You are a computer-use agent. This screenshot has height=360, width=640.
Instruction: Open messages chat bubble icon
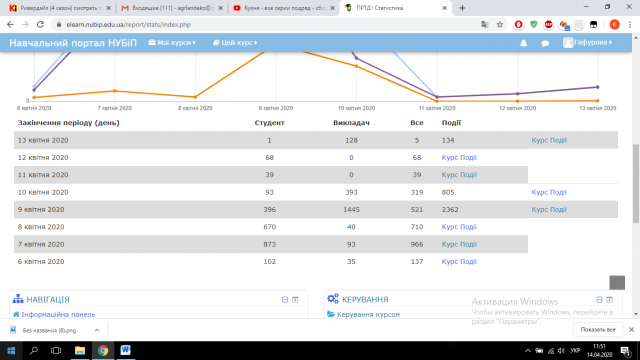[x=545, y=43]
